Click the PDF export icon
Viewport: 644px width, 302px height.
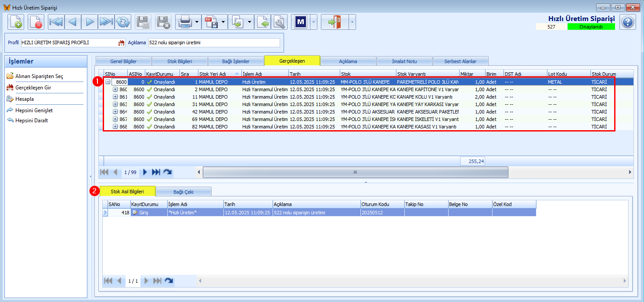coord(211,21)
